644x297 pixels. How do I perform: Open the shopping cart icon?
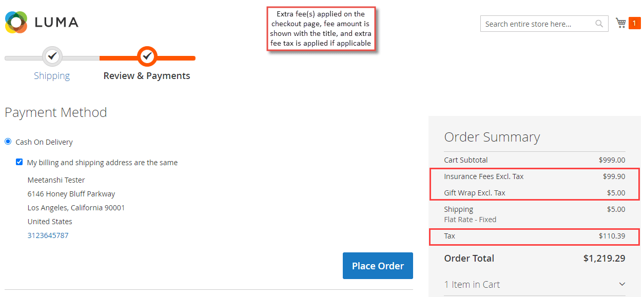coord(621,23)
